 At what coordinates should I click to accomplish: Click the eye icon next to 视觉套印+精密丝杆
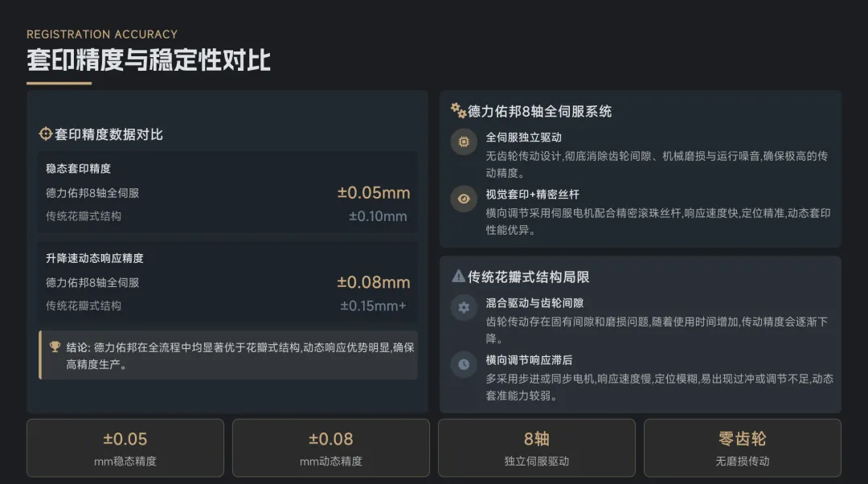[x=464, y=199]
